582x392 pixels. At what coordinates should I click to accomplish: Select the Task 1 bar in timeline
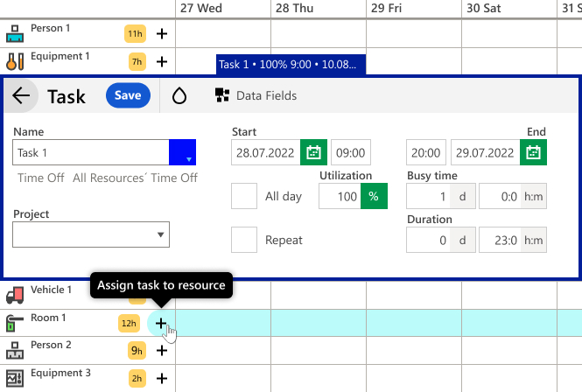coord(291,65)
